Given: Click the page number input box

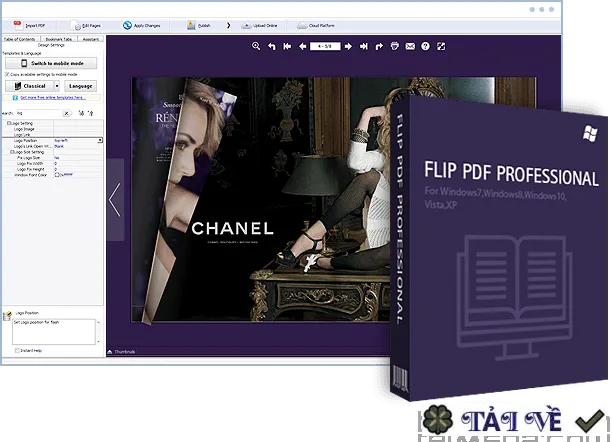Looking at the screenshot, I should (325, 46).
